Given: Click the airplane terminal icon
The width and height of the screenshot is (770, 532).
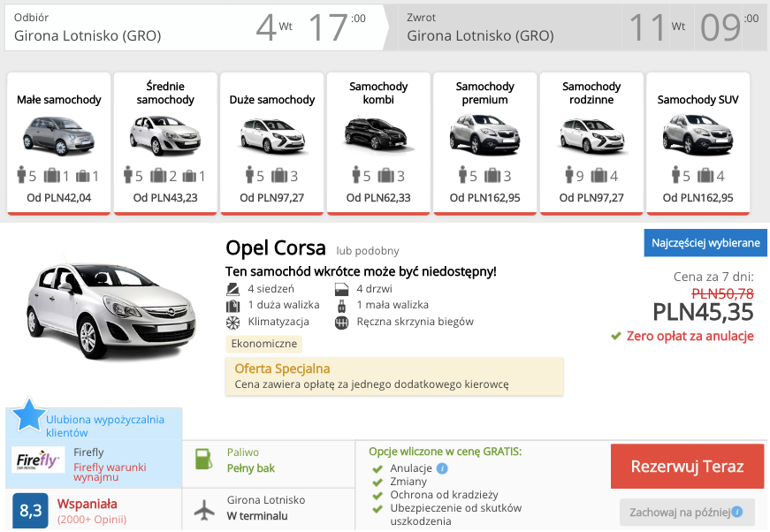Looking at the screenshot, I should point(204,510).
